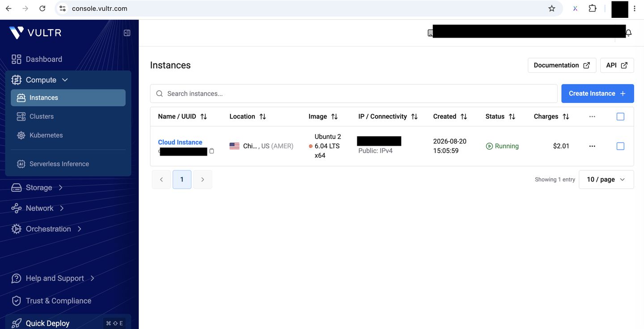
Task: Expand the Orchestration section
Action: coord(47,229)
